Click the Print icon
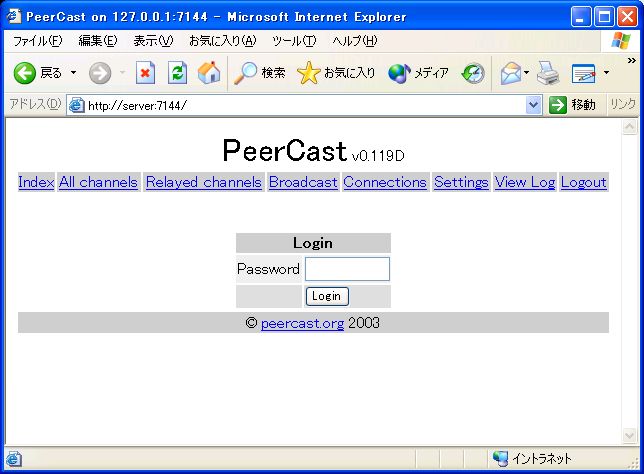The width and height of the screenshot is (644, 474). point(547,73)
